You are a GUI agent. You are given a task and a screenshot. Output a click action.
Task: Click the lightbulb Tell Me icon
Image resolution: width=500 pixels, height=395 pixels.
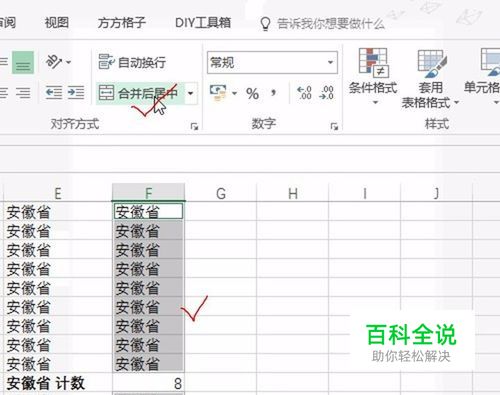[x=265, y=24]
